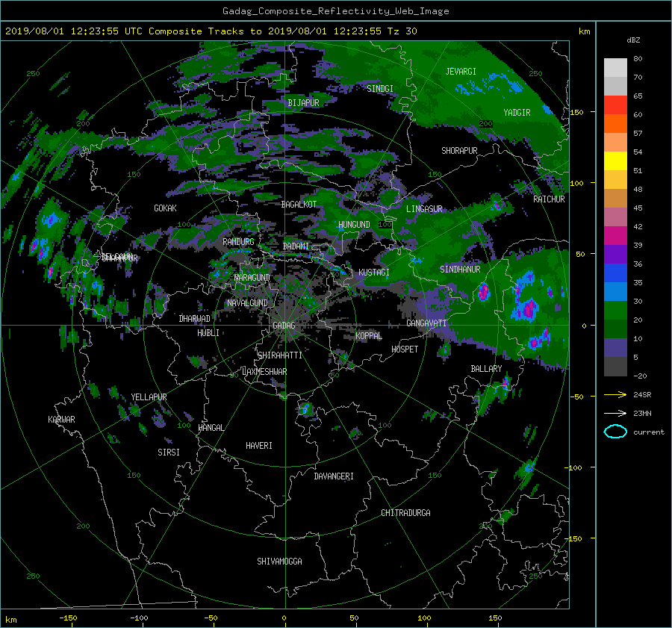Click the KUSTAGI city label
Screen dimensions: 672x628
[374, 273]
